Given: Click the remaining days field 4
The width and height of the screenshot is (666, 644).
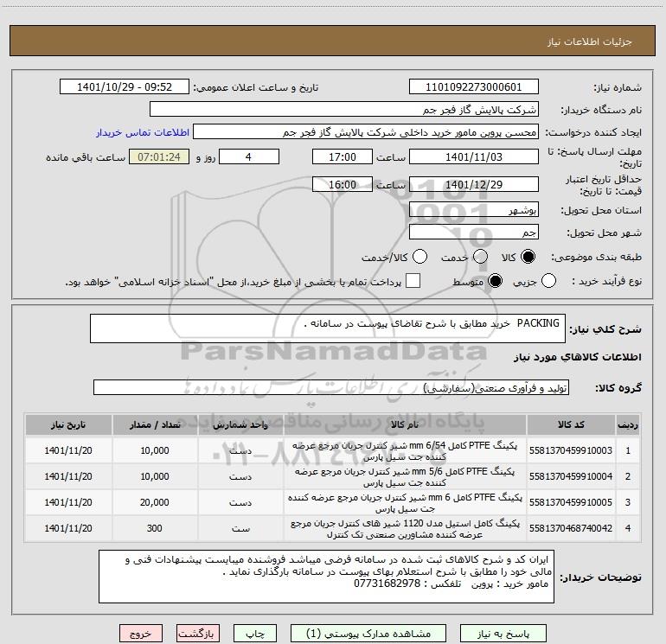Looking at the screenshot, I should coord(249,156).
